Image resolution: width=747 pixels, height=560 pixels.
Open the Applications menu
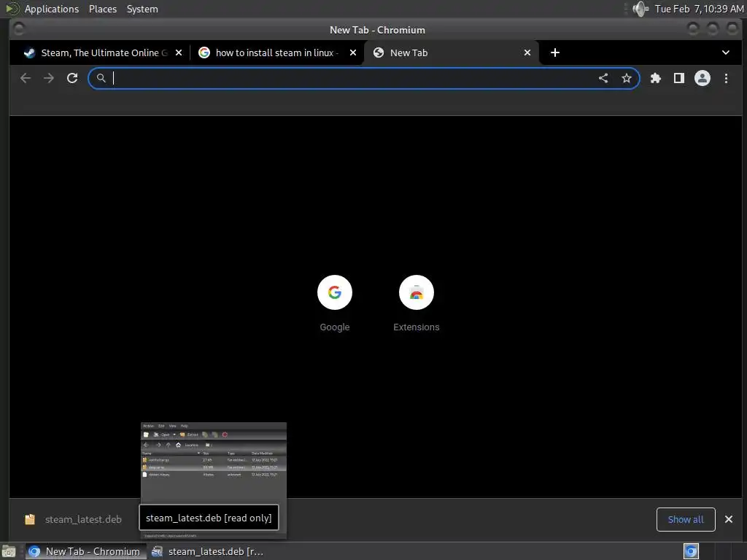52,9
